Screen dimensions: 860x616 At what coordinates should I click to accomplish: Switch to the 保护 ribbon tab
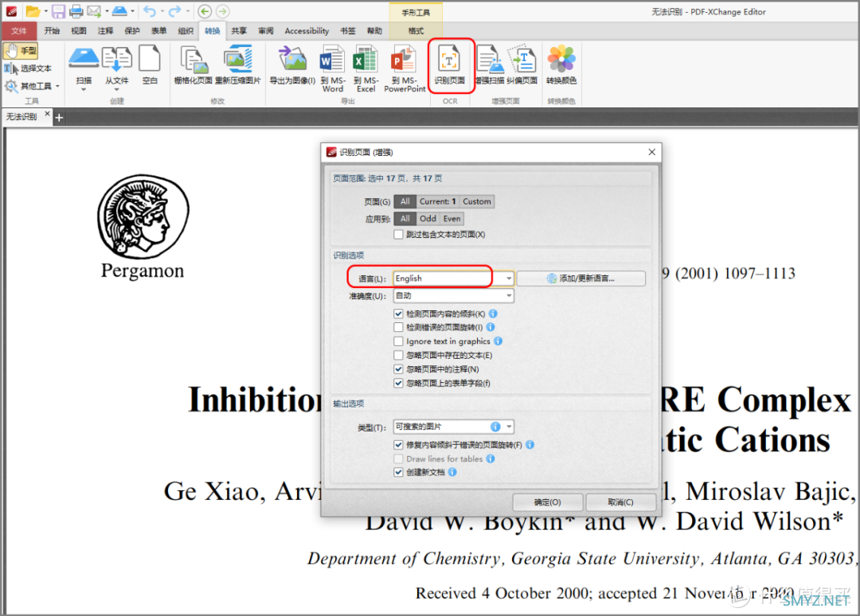click(132, 31)
